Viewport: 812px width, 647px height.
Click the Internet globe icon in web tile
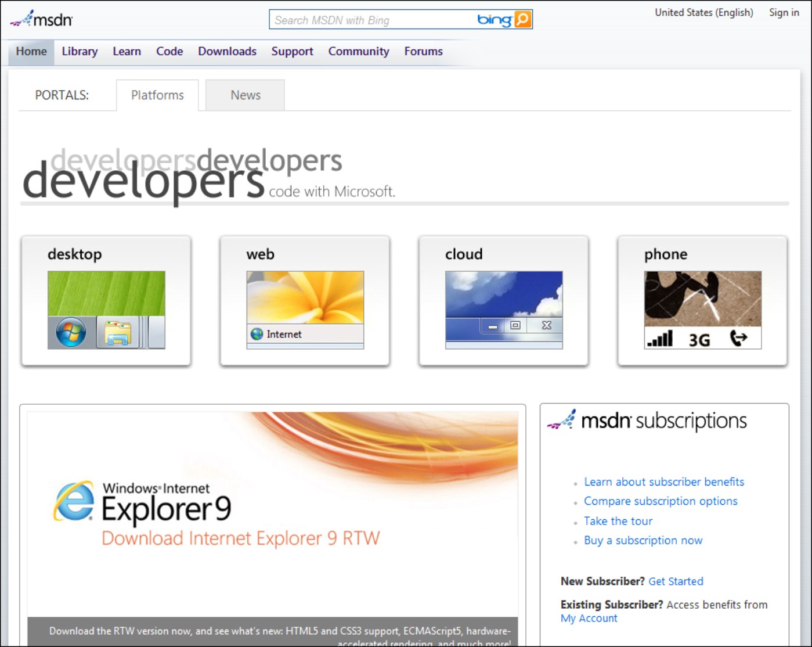[257, 334]
